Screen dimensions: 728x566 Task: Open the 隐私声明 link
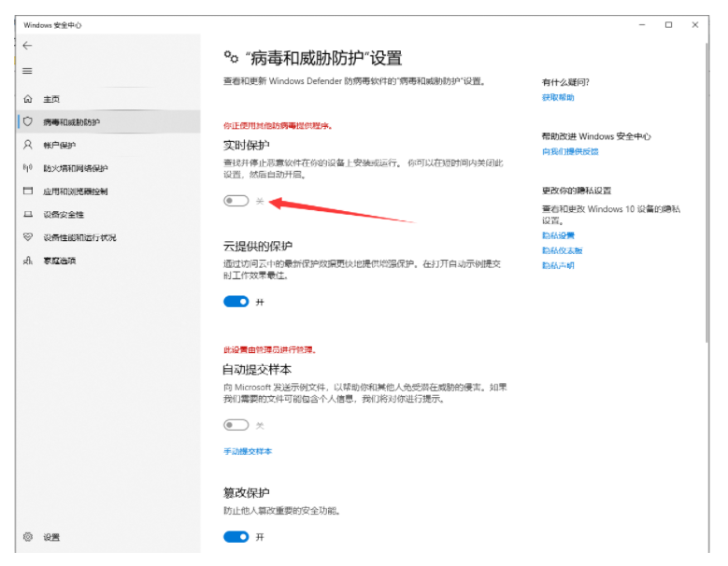tap(558, 265)
